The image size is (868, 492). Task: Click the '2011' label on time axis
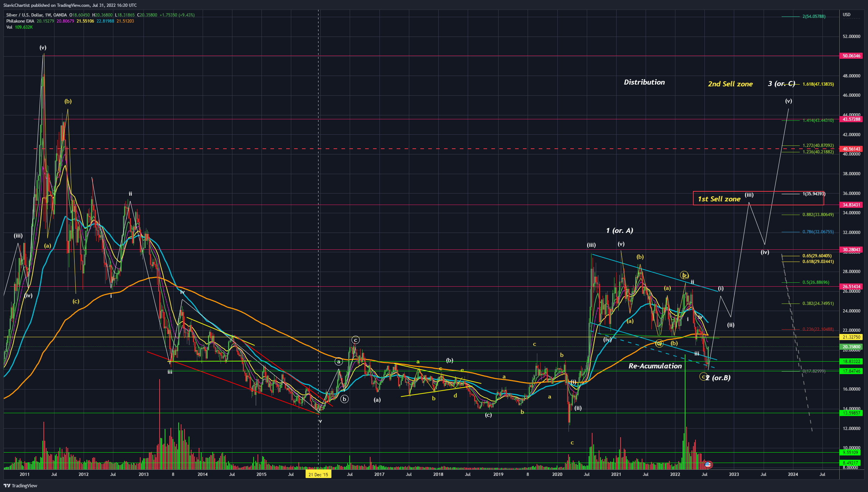coord(24,474)
